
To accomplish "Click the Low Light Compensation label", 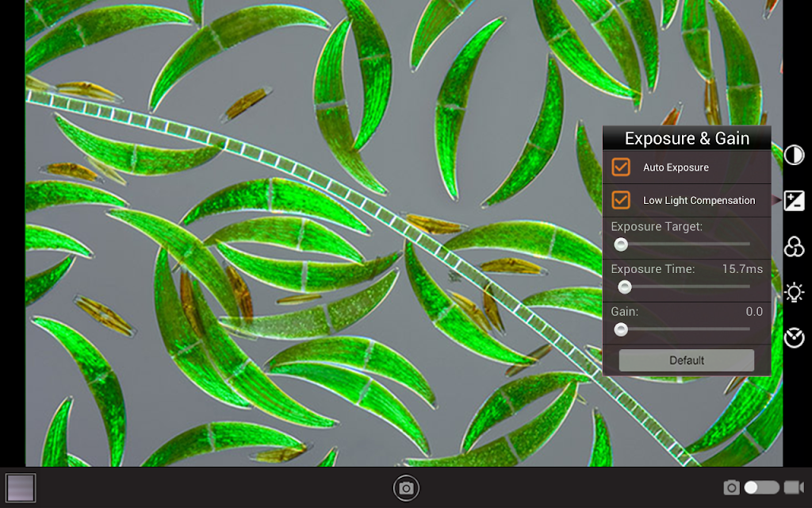I will tap(699, 201).
